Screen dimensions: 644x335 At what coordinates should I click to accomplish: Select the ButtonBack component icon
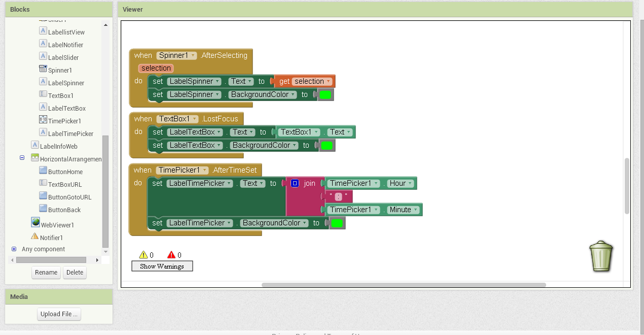coord(43,209)
